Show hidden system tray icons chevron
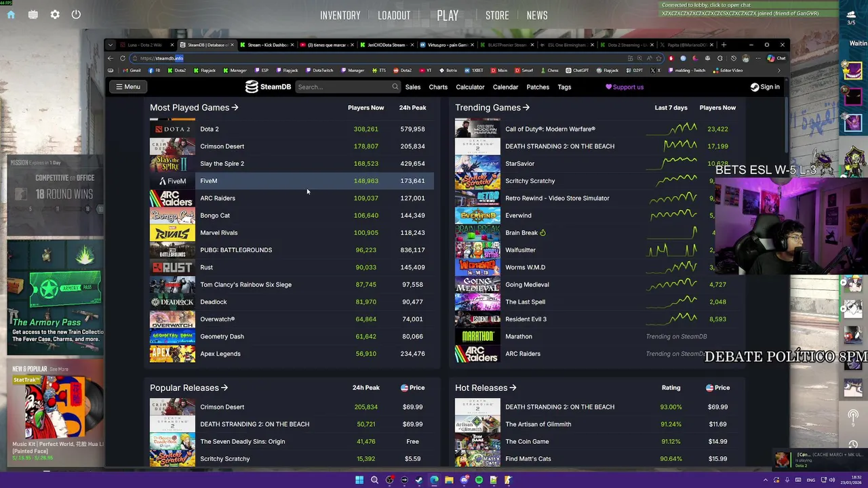Viewport: 868px width, 488px height. pyautogui.click(x=766, y=480)
